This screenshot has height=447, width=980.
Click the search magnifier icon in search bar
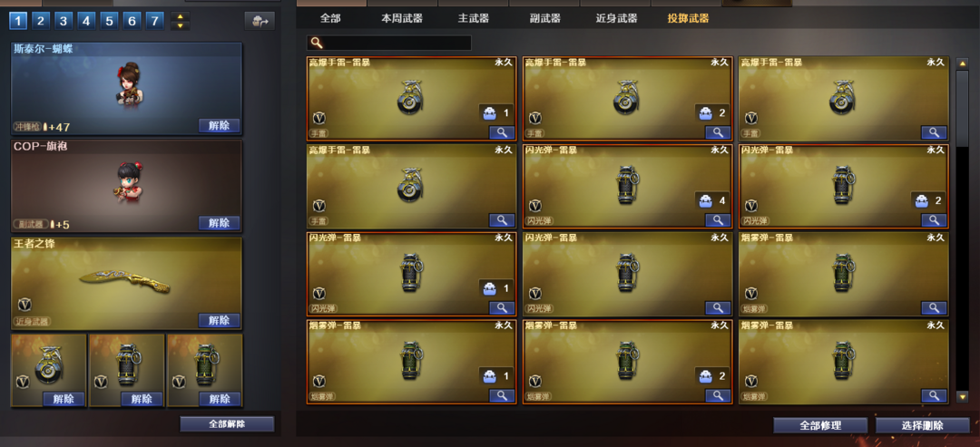pyautogui.click(x=317, y=44)
